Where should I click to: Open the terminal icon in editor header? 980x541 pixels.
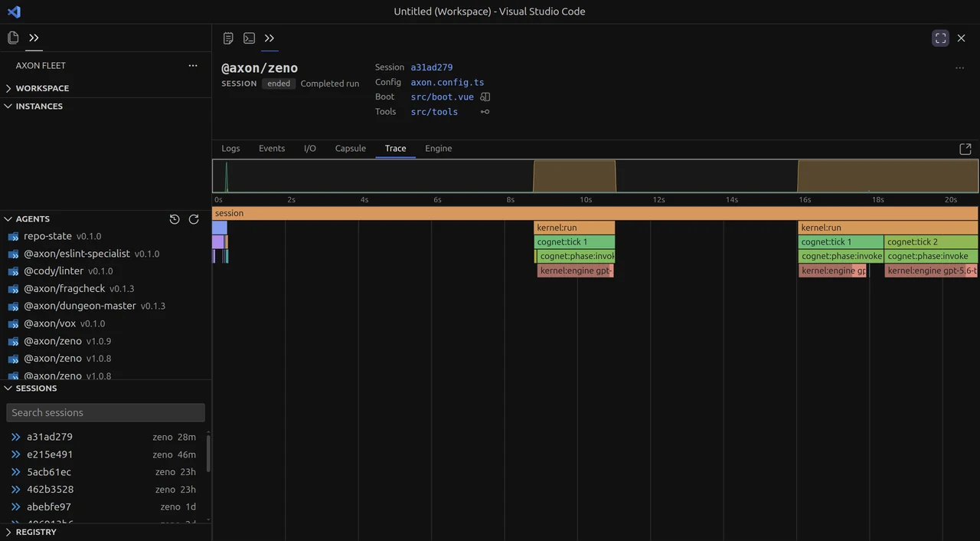tap(249, 38)
